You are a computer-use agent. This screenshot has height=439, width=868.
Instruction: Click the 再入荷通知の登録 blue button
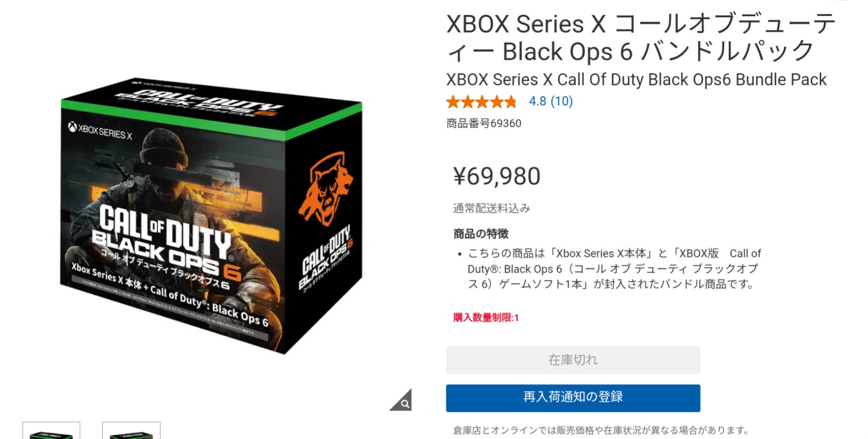(x=573, y=398)
